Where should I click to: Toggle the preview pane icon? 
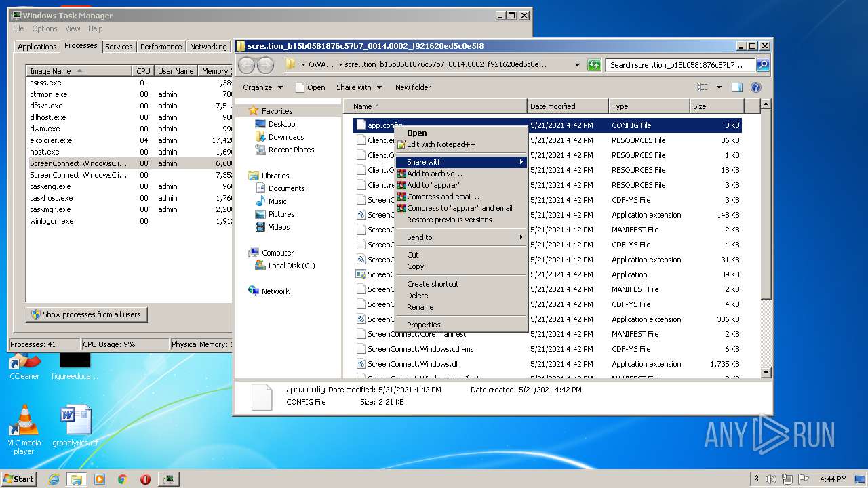pyautogui.click(x=737, y=87)
